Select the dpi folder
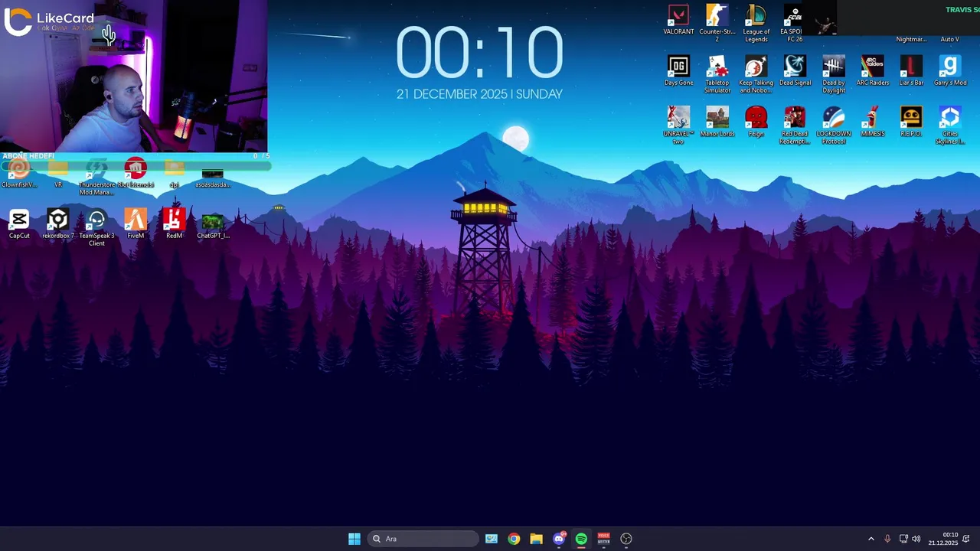 click(x=175, y=174)
